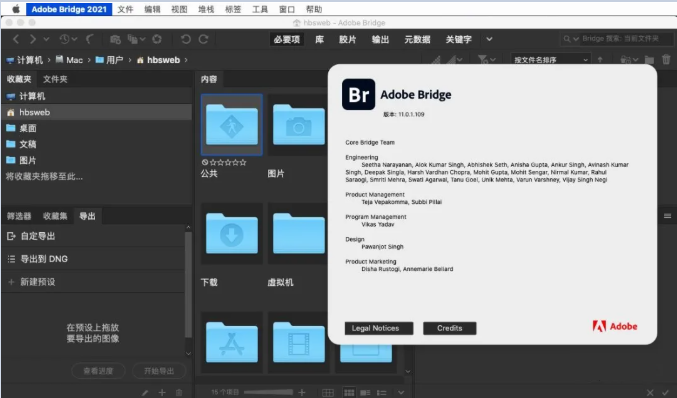Open the 按文件名排序 sort dropdown
Image resolution: width=677 pixels, height=398 pixels.
tap(550, 60)
